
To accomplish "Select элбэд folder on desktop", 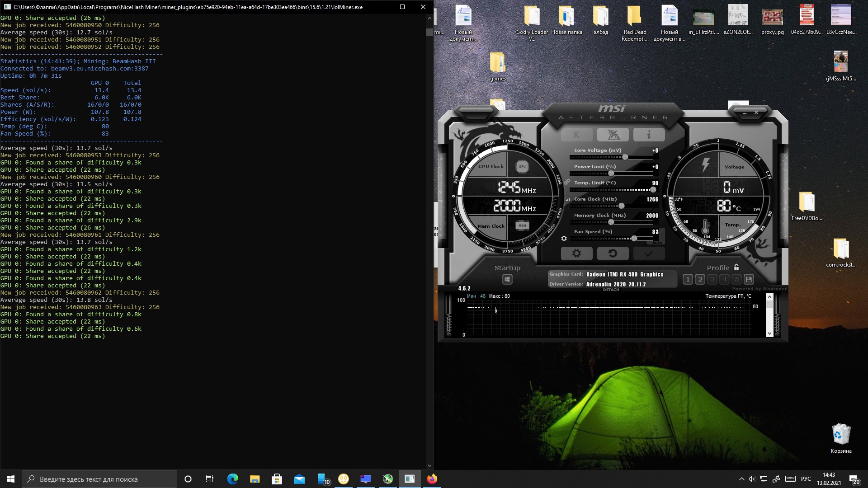I will (x=601, y=20).
